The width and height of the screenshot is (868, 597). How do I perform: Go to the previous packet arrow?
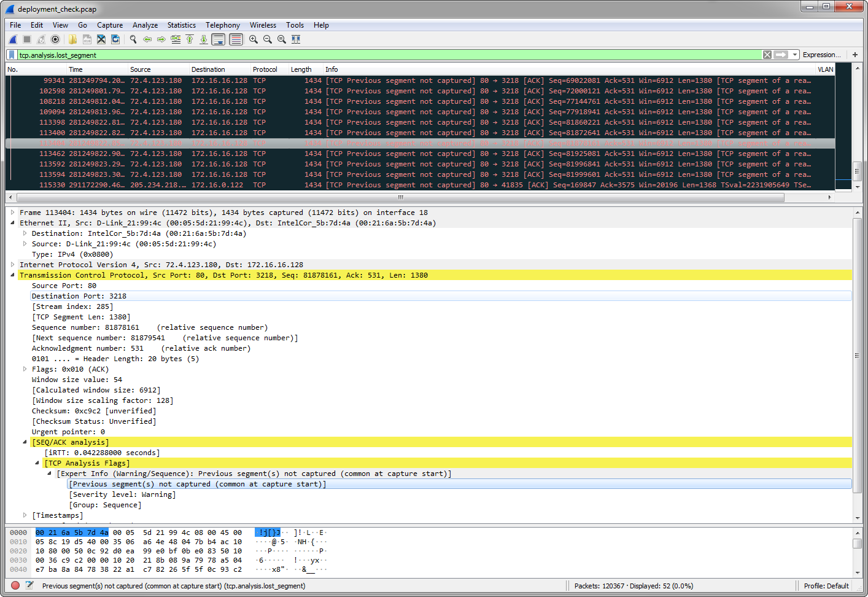[x=147, y=39]
